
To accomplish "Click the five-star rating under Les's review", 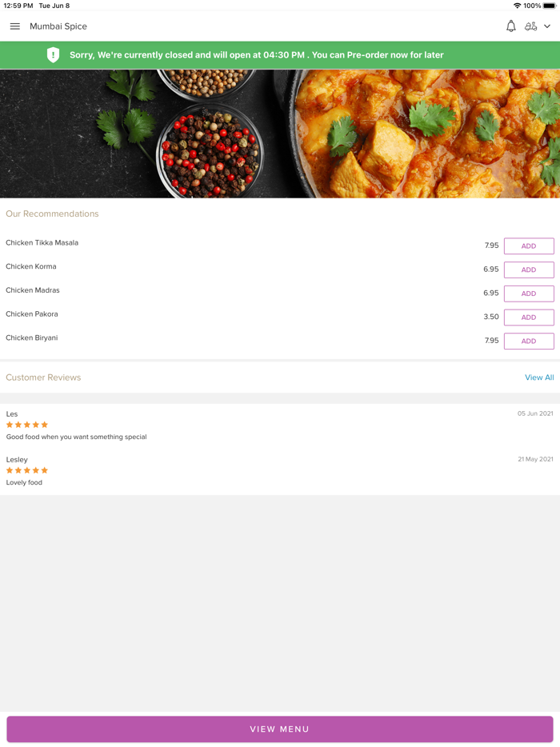I will pos(26,425).
